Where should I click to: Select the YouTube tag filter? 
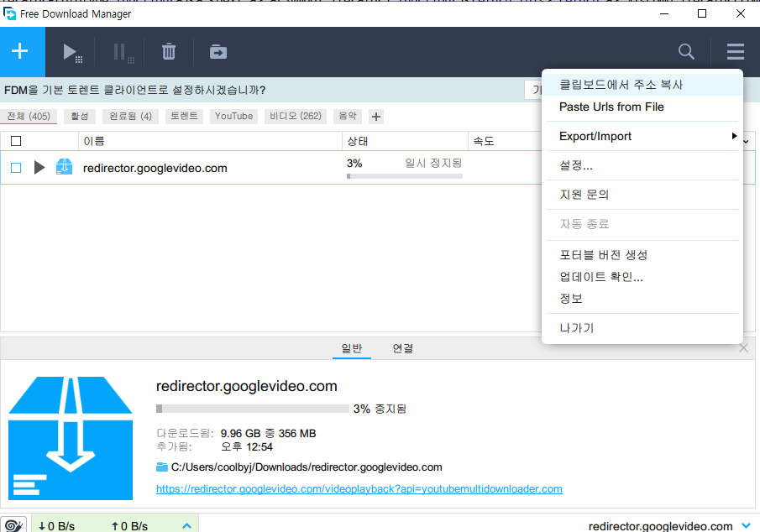[x=233, y=117]
